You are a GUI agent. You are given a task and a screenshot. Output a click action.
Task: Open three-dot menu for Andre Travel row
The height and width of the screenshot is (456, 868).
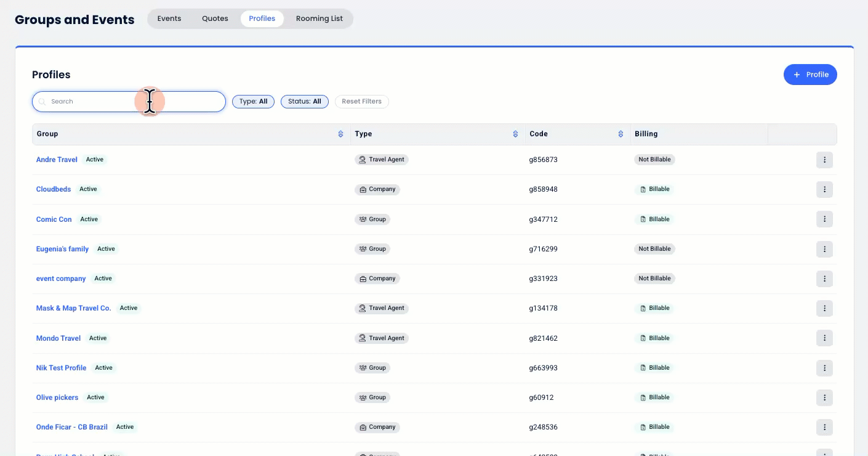coord(824,160)
